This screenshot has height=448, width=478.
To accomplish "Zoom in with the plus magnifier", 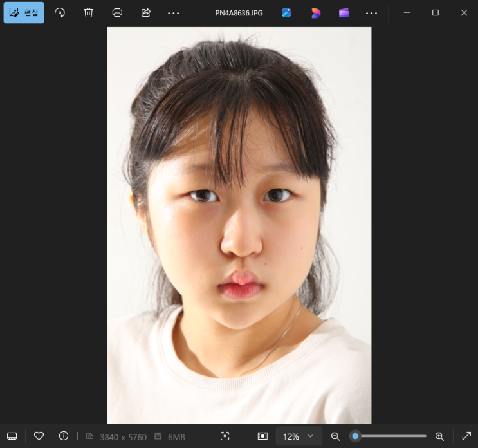I will coord(439,436).
